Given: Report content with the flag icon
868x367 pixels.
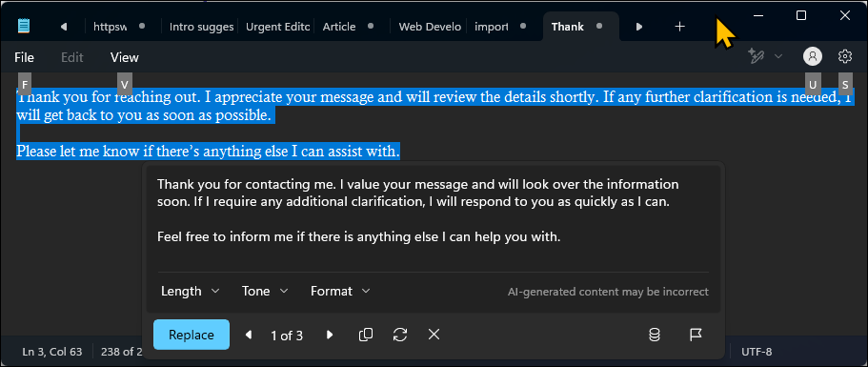Looking at the screenshot, I should [x=696, y=335].
